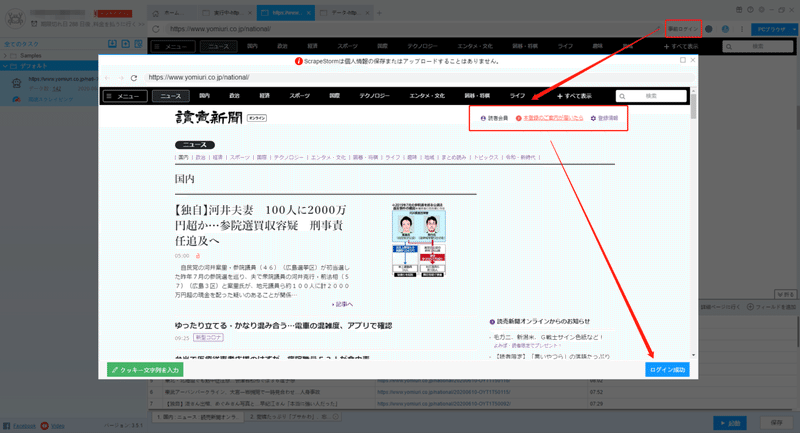
Task: Close the login popup dialog
Action: pyautogui.click(x=692, y=60)
